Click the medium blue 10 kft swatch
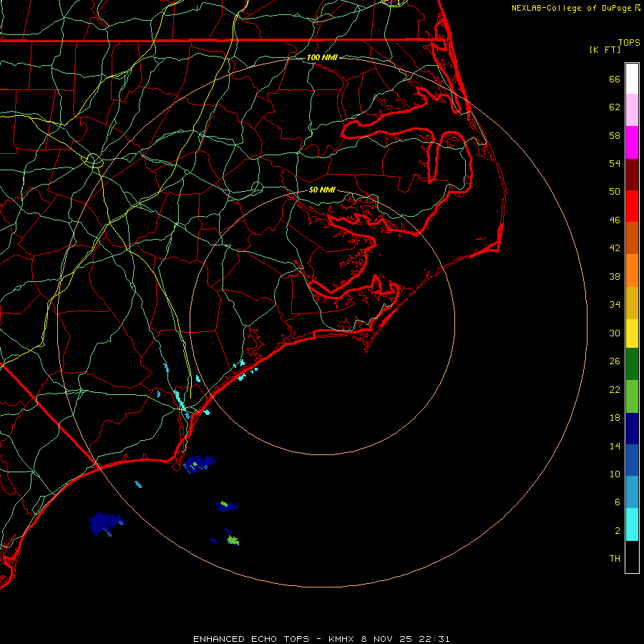Viewport: 644px width, 644px height. click(x=632, y=460)
